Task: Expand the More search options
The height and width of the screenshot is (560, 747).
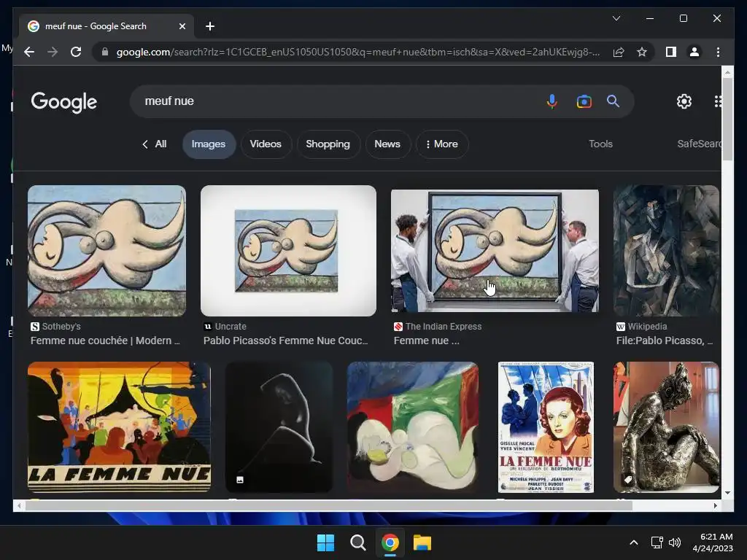Action: [x=441, y=144]
